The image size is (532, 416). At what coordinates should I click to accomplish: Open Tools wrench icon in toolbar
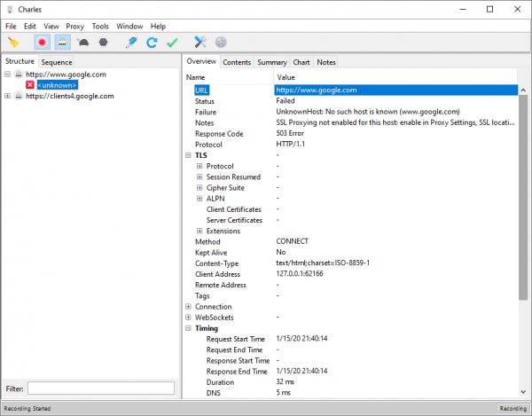coord(200,43)
